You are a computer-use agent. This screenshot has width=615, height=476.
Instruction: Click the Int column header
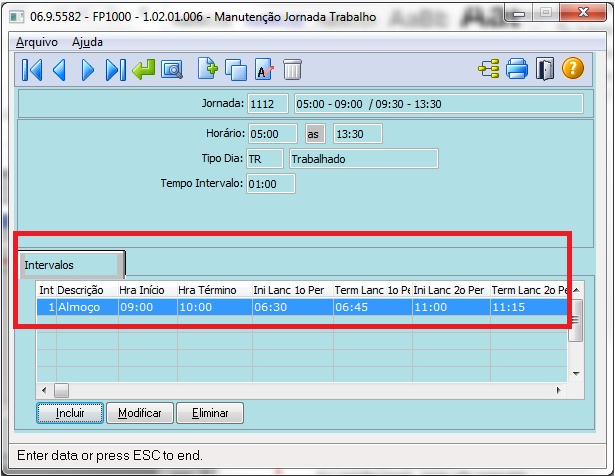point(46,290)
